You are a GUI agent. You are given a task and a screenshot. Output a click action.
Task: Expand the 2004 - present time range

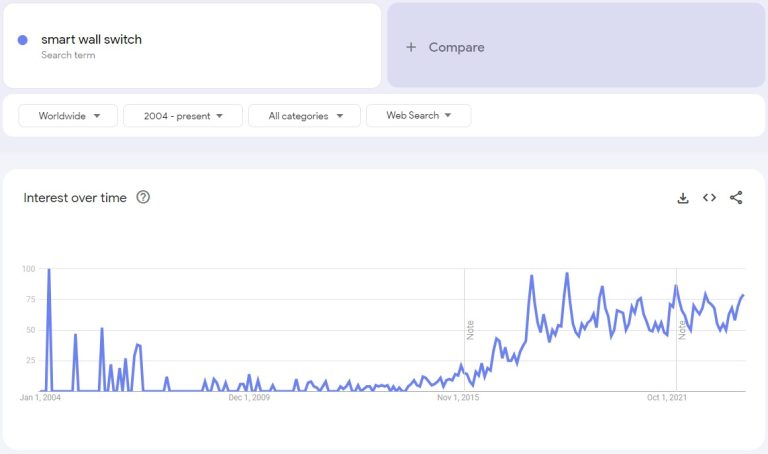tap(183, 116)
